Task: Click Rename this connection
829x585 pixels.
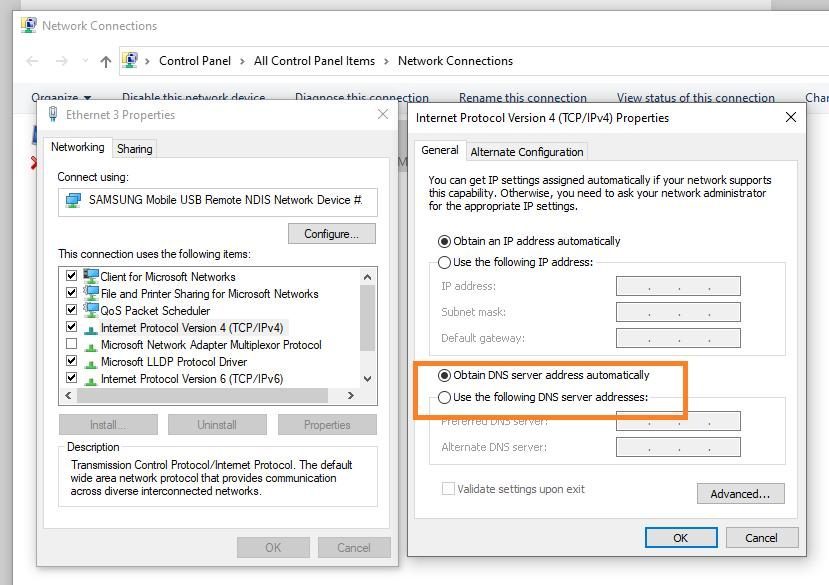Action: point(522,97)
